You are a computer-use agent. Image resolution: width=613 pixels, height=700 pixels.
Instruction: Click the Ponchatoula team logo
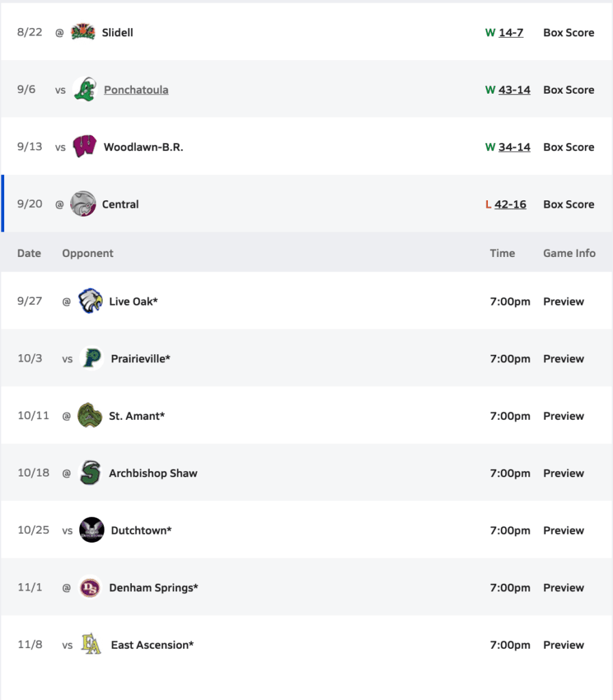click(x=85, y=90)
